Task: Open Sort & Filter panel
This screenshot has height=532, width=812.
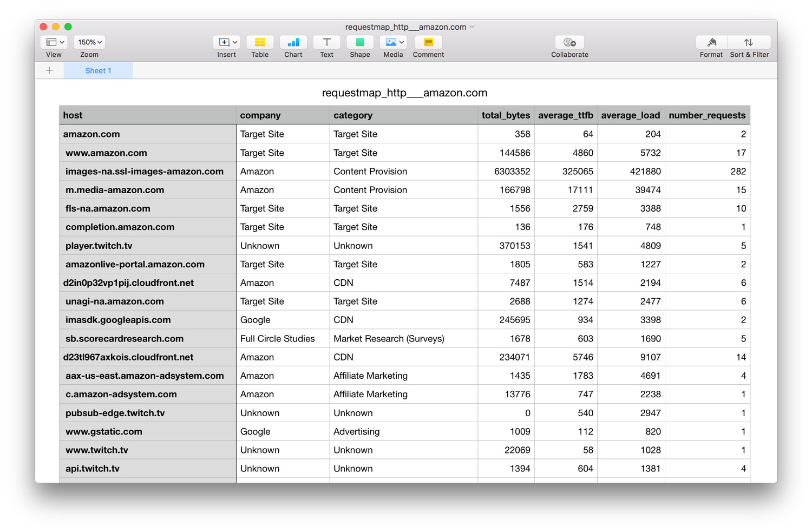Action: pyautogui.click(x=749, y=42)
